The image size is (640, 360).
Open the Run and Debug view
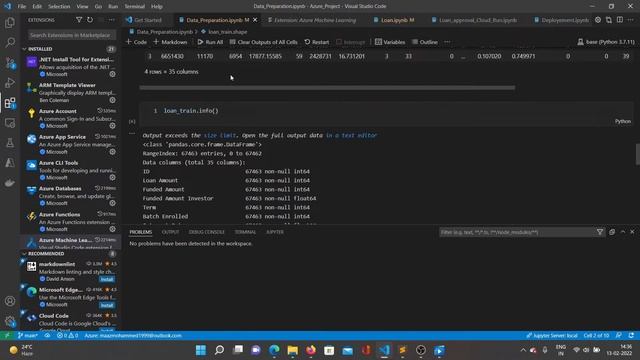(x=10, y=82)
